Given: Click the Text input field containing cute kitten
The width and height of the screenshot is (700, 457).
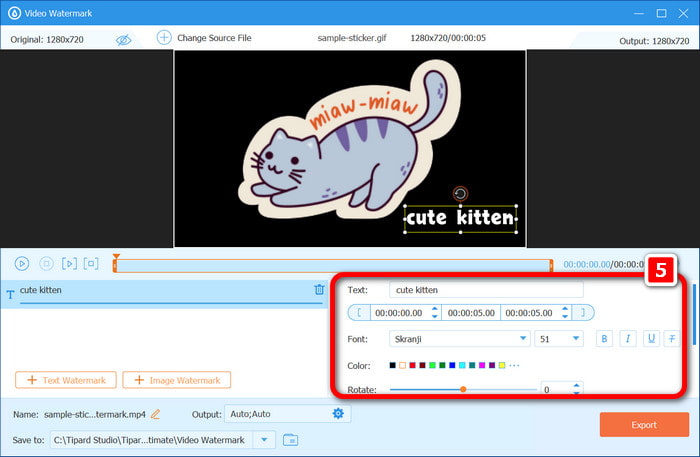Looking at the screenshot, I should 486,290.
